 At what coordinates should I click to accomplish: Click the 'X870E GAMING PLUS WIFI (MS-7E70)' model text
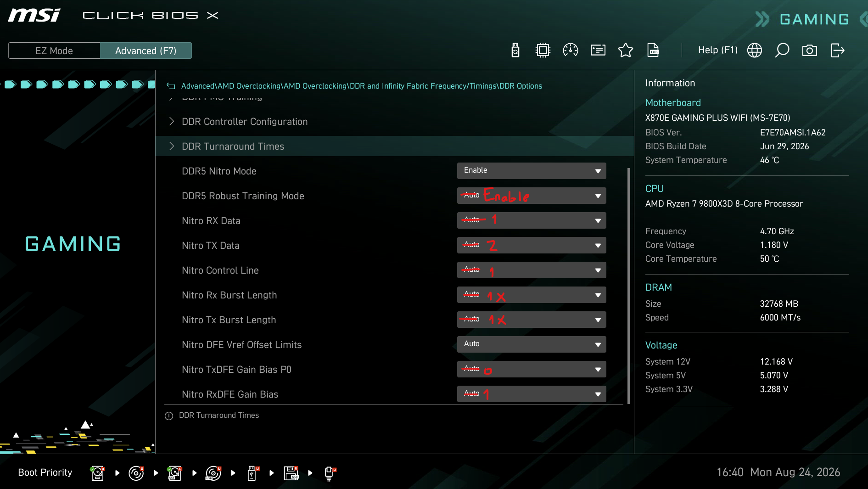tap(718, 118)
